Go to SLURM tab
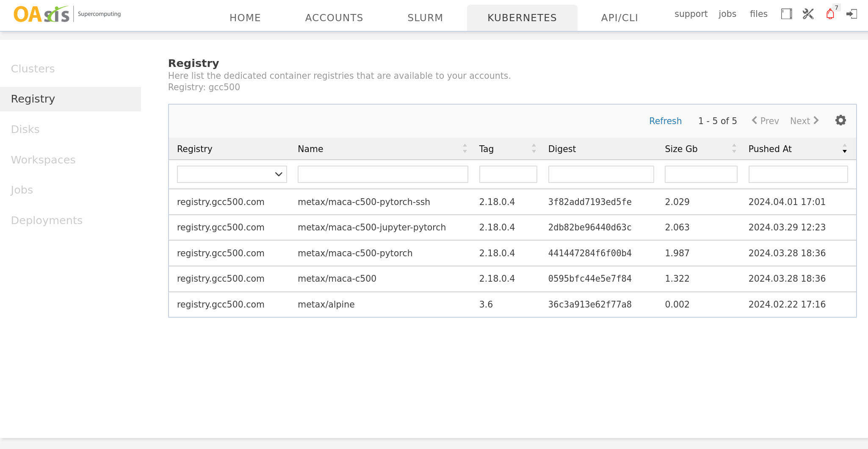The height and width of the screenshot is (449, 868). [425, 18]
